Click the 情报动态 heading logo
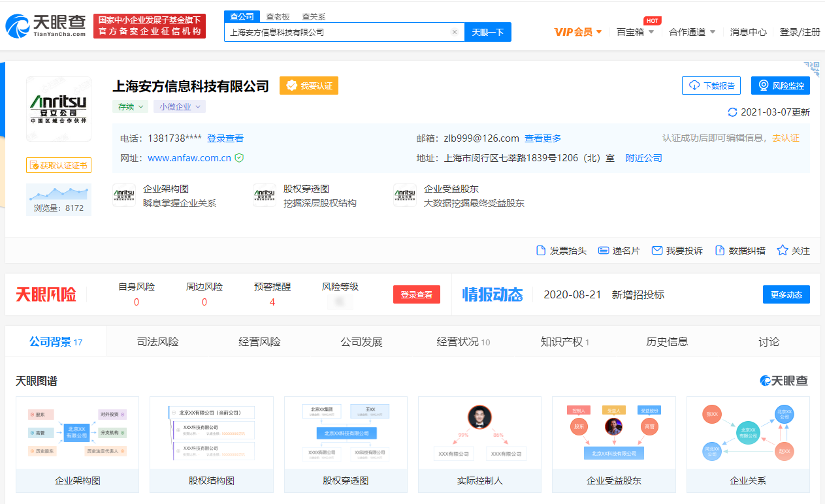 click(493, 294)
